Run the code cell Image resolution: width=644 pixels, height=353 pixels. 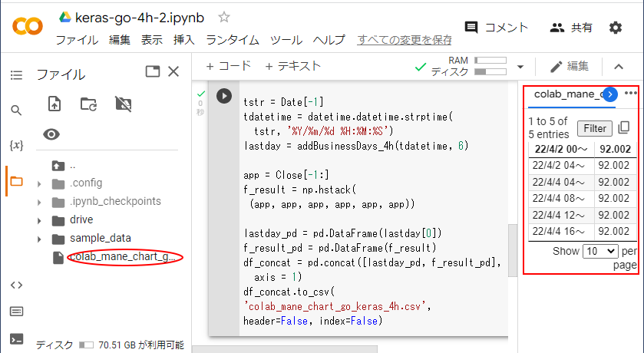coord(224,96)
